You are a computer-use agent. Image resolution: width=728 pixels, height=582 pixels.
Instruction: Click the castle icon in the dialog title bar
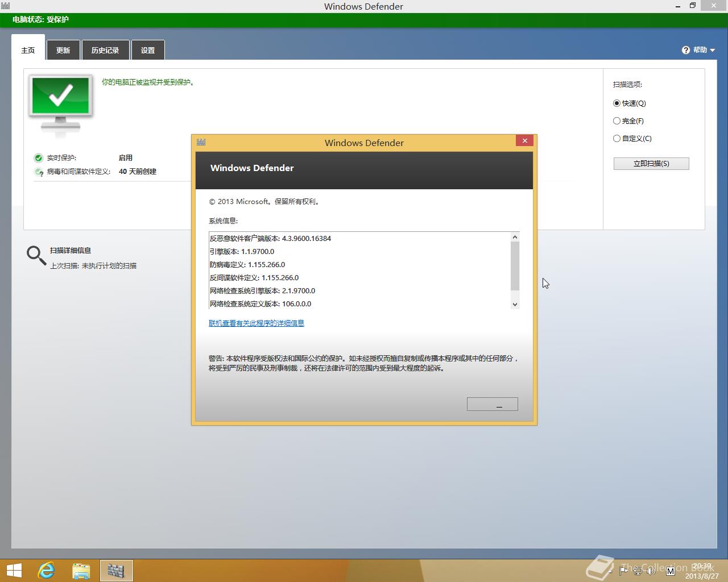pyautogui.click(x=201, y=142)
